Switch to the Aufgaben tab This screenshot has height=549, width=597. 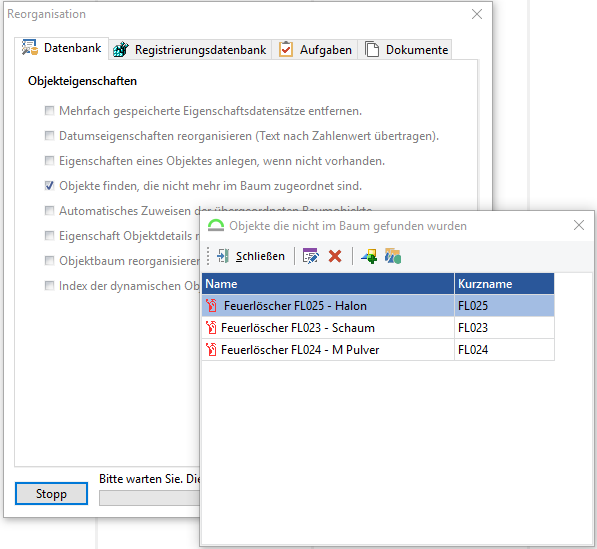pyautogui.click(x=314, y=50)
